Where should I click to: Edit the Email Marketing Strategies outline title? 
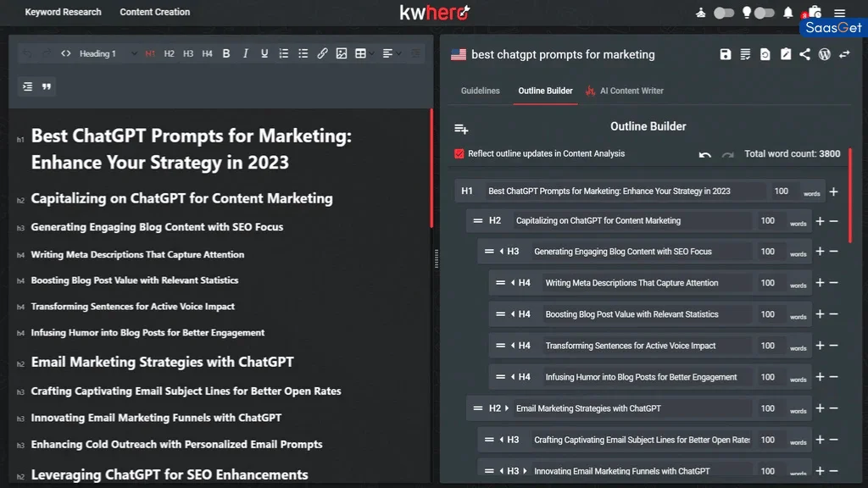point(632,408)
